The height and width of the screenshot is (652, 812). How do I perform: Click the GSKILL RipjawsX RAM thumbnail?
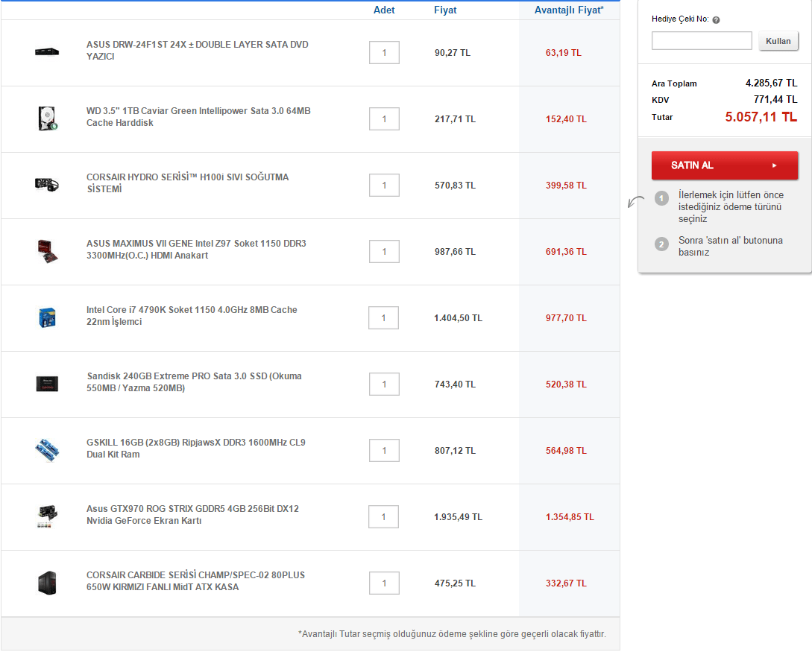47,450
